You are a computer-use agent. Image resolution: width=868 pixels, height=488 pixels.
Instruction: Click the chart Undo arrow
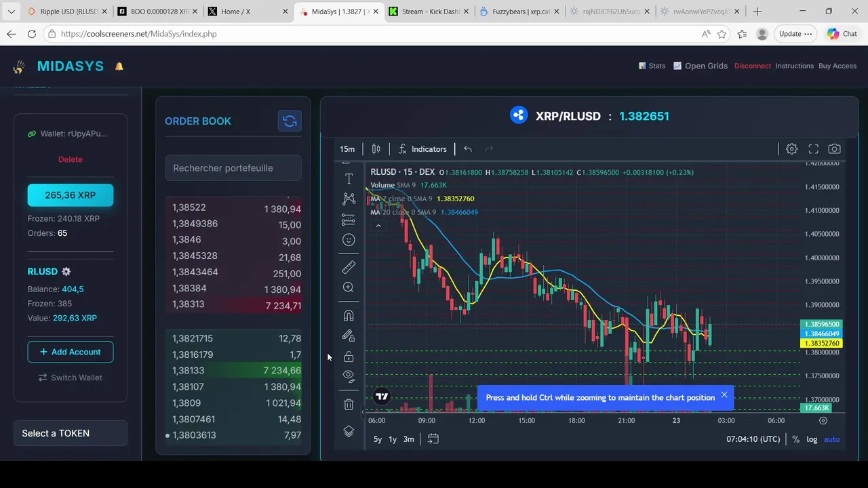[468, 149]
